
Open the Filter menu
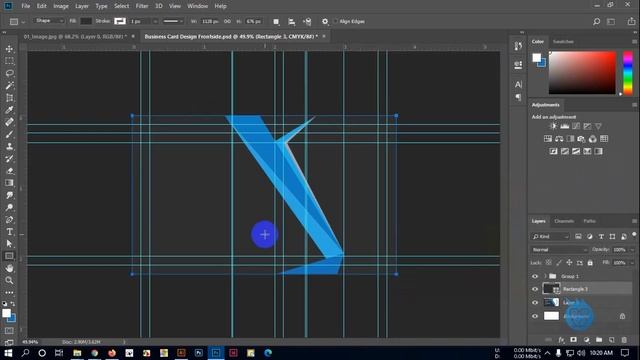click(x=142, y=6)
